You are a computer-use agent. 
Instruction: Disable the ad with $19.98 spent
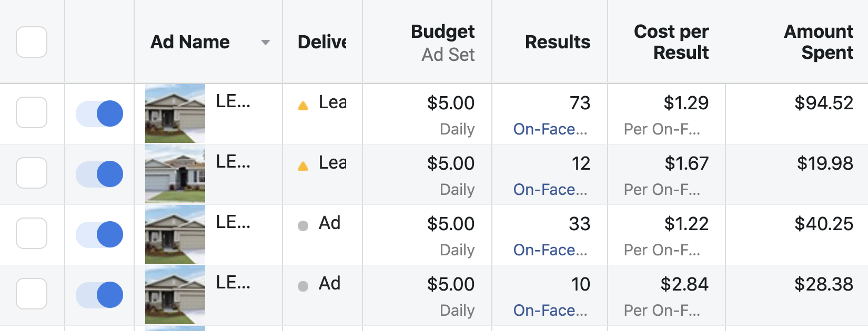pos(99,174)
